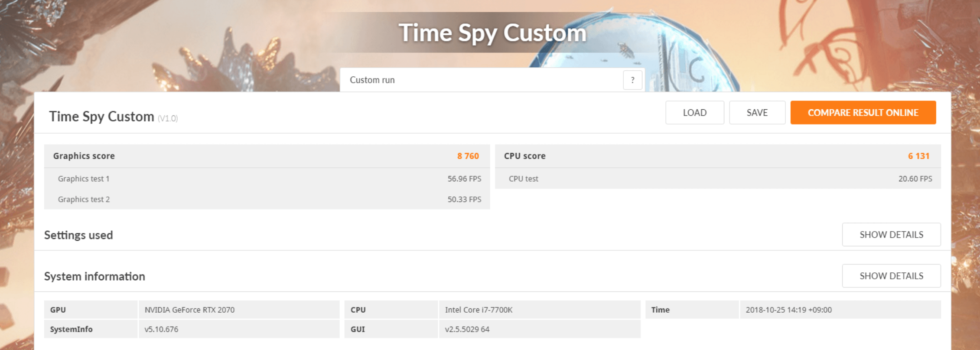Viewport: 980px width, 350px height.
Task: Show details for System information
Action: [891, 276]
